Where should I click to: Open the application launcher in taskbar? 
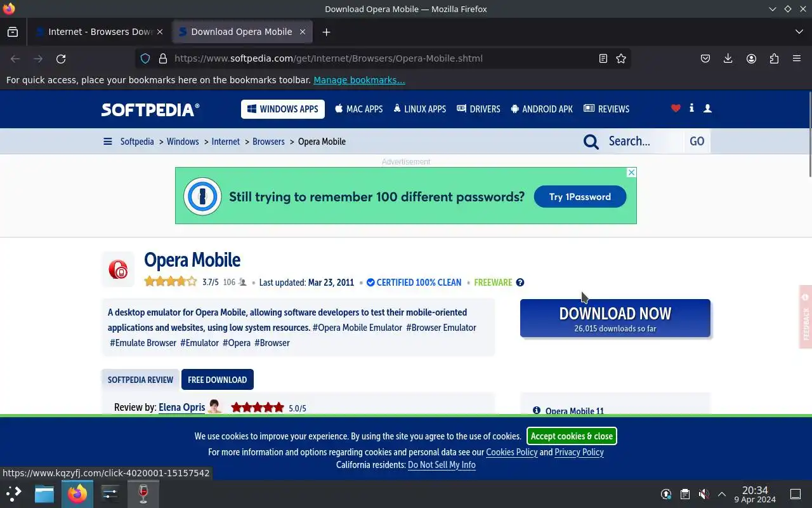[x=14, y=493]
